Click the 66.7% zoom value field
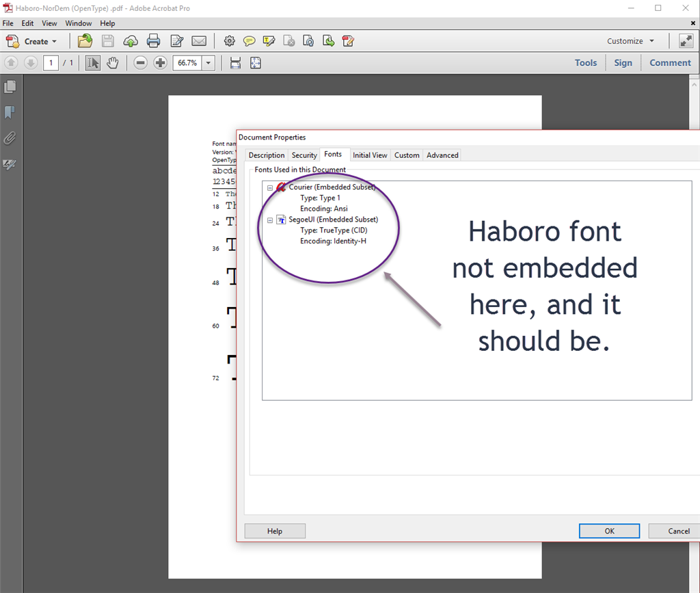 [x=187, y=63]
